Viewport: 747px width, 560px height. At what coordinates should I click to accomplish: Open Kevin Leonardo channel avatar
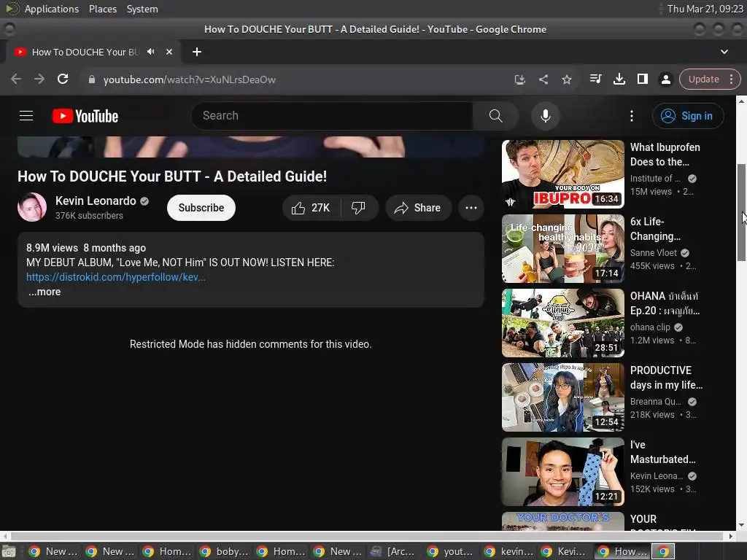pyautogui.click(x=32, y=207)
